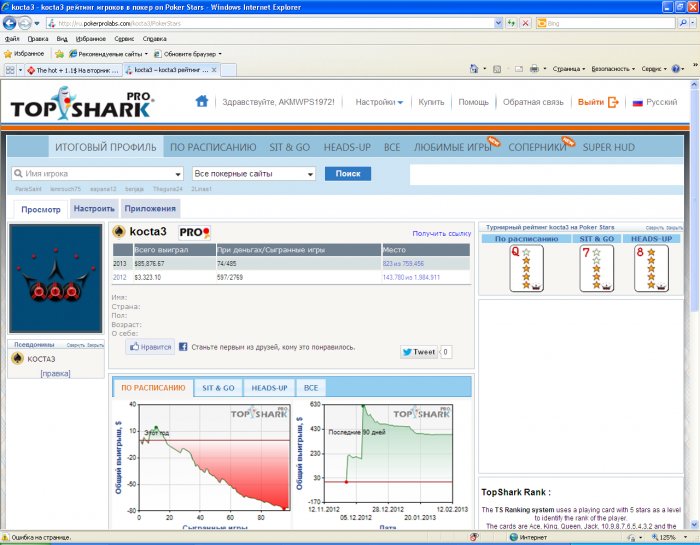
Task: Open the player name dropdown arrow
Action: 178,174
